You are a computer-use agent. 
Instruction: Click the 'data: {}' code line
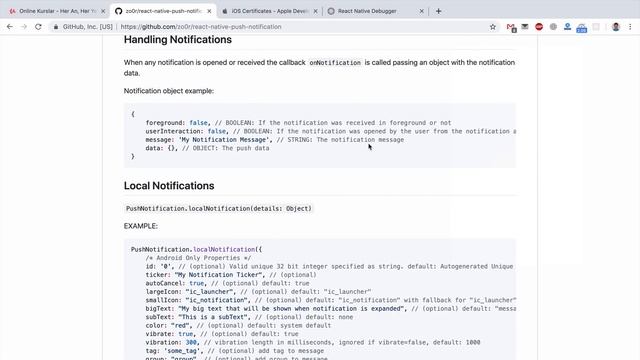pyautogui.click(x=207, y=148)
